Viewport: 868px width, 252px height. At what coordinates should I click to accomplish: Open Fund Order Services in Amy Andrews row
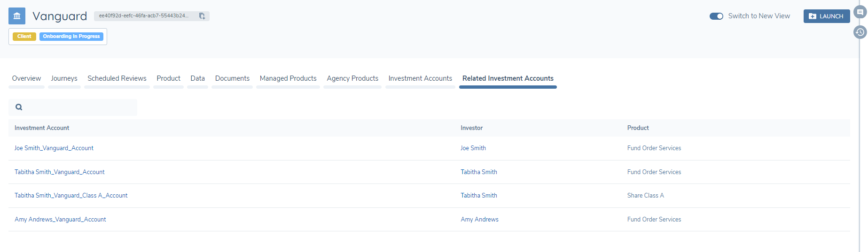tap(654, 219)
